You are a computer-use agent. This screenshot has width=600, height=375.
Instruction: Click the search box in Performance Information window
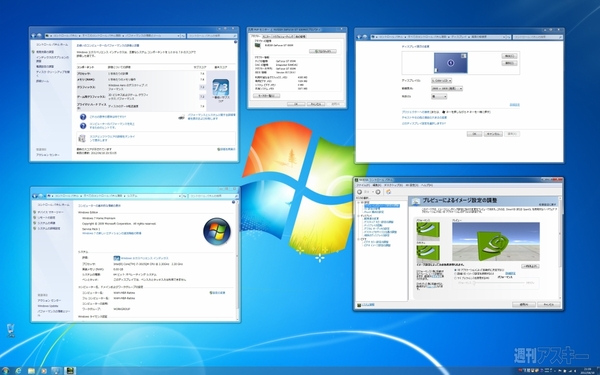(212, 36)
